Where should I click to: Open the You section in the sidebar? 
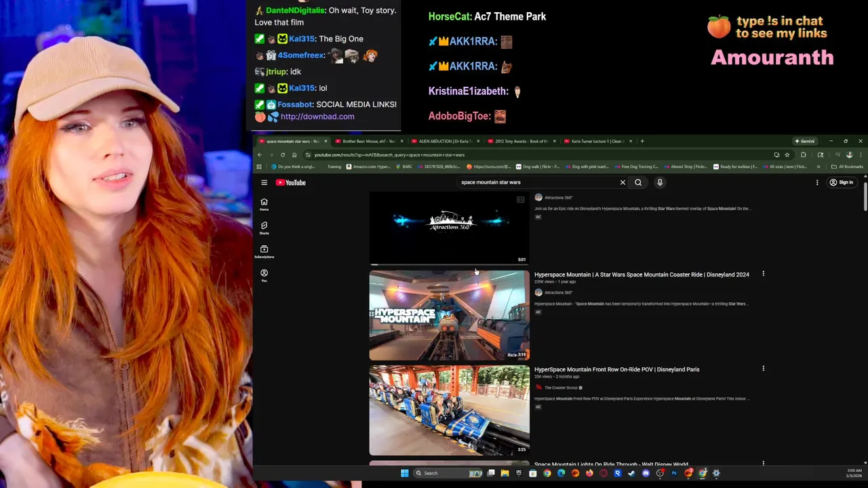pos(264,275)
